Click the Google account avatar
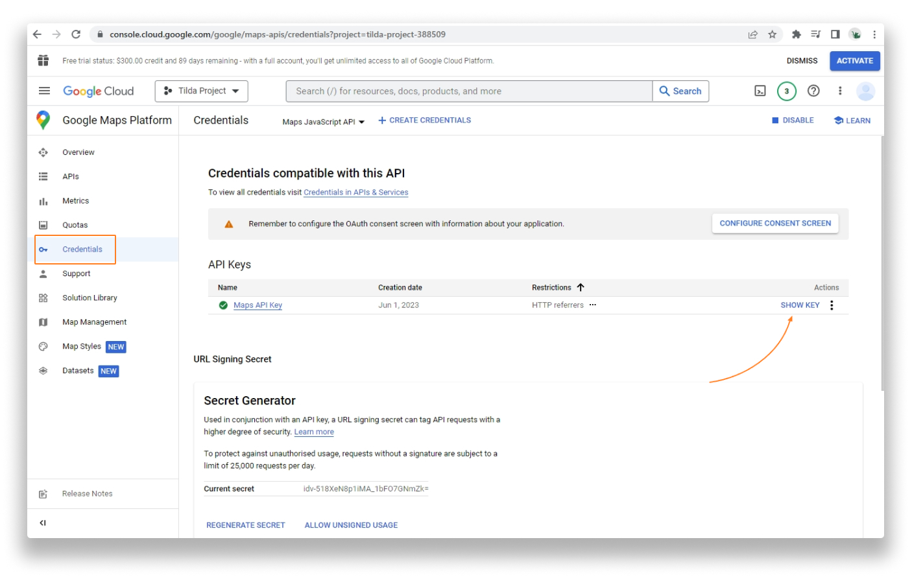The width and height of the screenshot is (912, 588). pyautogui.click(x=865, y=91)
